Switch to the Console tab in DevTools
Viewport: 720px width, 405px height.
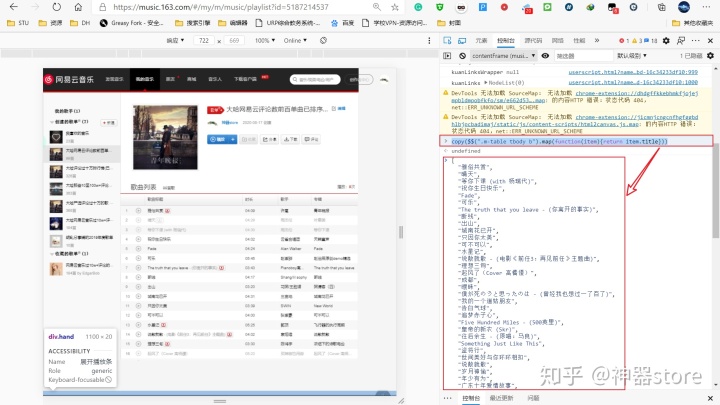point(506,40)
